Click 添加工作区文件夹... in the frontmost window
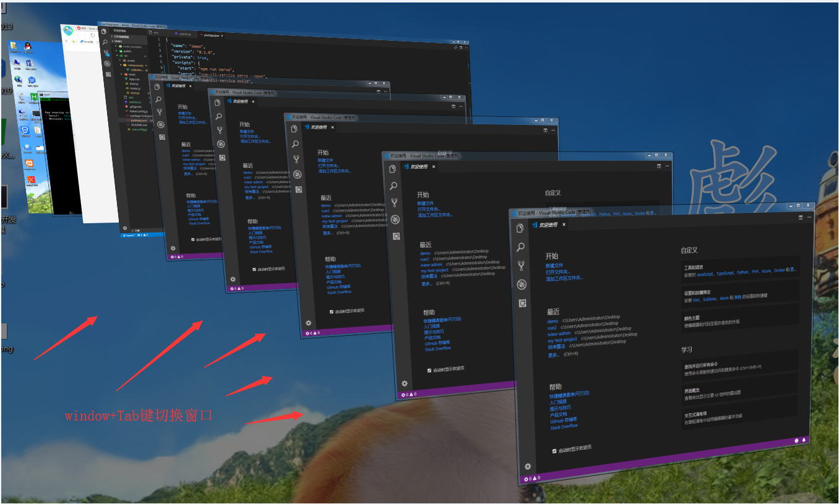This screenshot has width=839, height=504. [564, 278]
